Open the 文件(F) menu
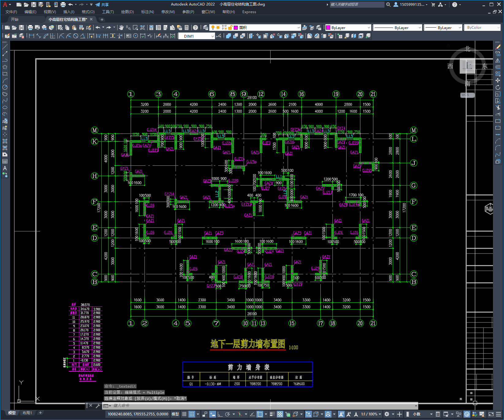Viewport: 504px width, 420px height. (11, 12)
